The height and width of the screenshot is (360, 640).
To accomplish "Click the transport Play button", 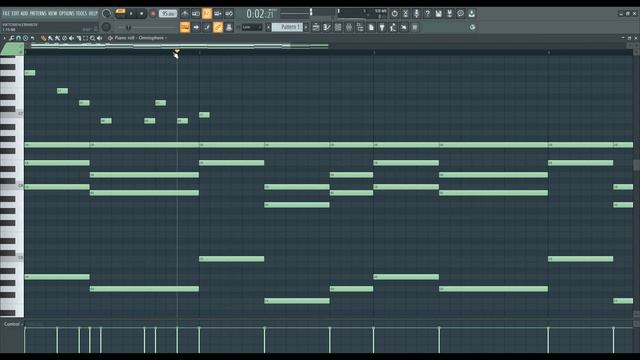I will click(131, 13).
